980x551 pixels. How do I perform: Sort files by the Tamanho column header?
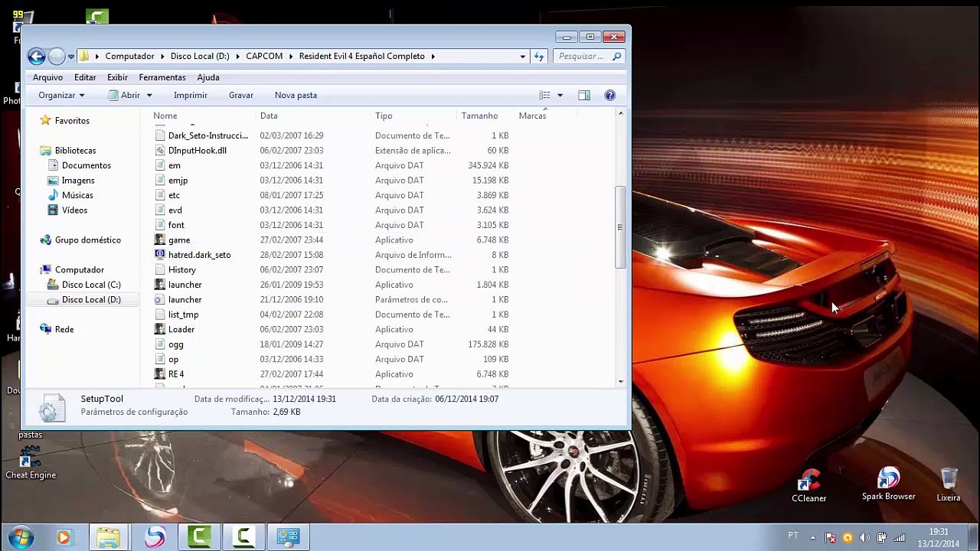click(x=479, y=116)
